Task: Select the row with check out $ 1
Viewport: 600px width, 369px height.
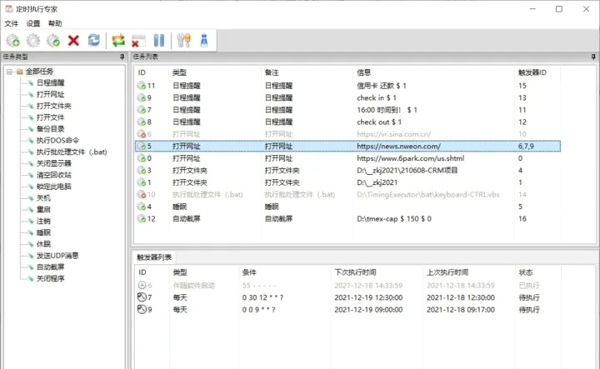Action: [348, 122]
